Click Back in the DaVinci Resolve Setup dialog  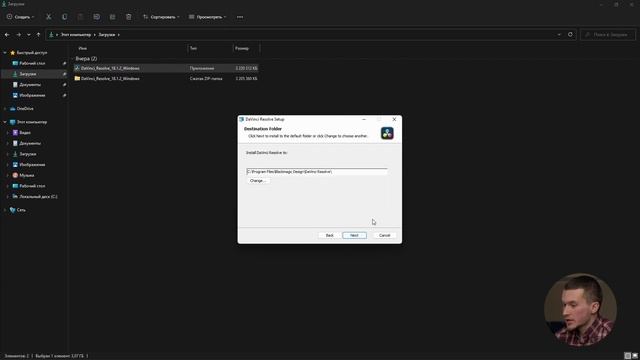pyautogui.click(x=329, y=235)
